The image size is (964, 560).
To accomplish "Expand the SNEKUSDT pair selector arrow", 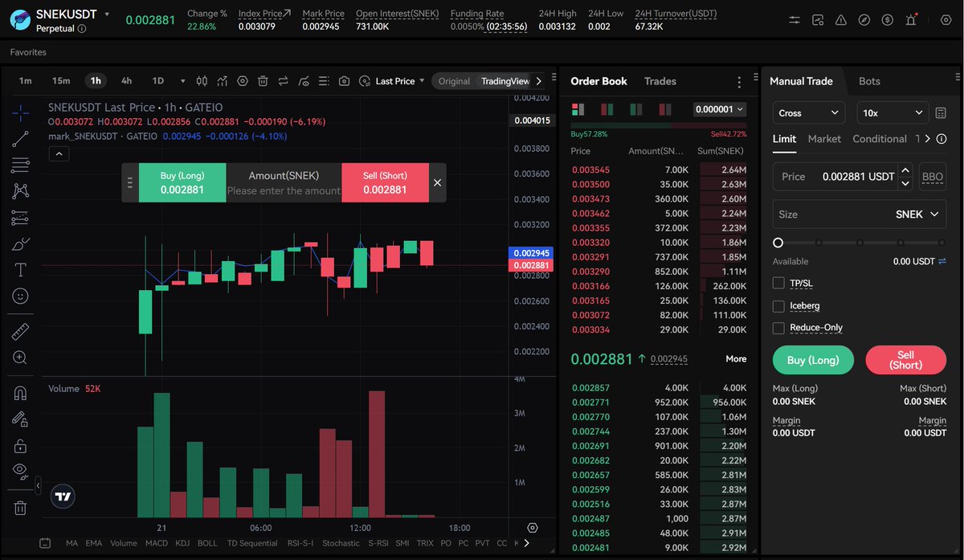I will 107,15.
